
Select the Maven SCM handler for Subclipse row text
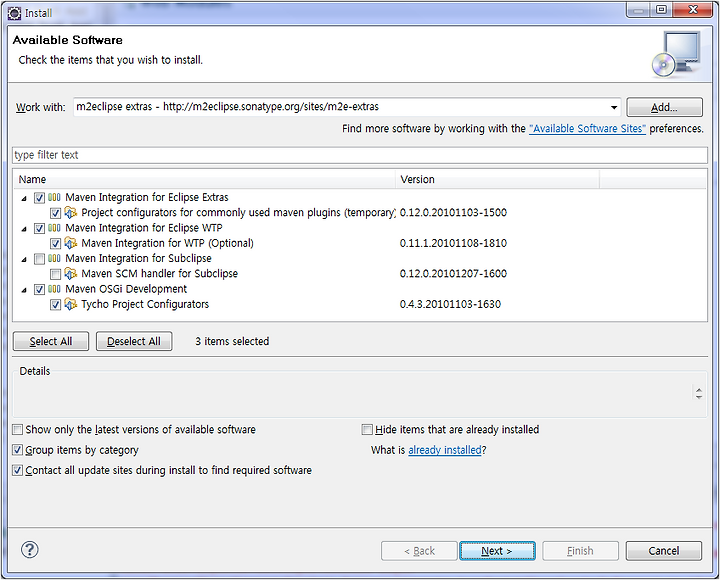coord(160,274)
